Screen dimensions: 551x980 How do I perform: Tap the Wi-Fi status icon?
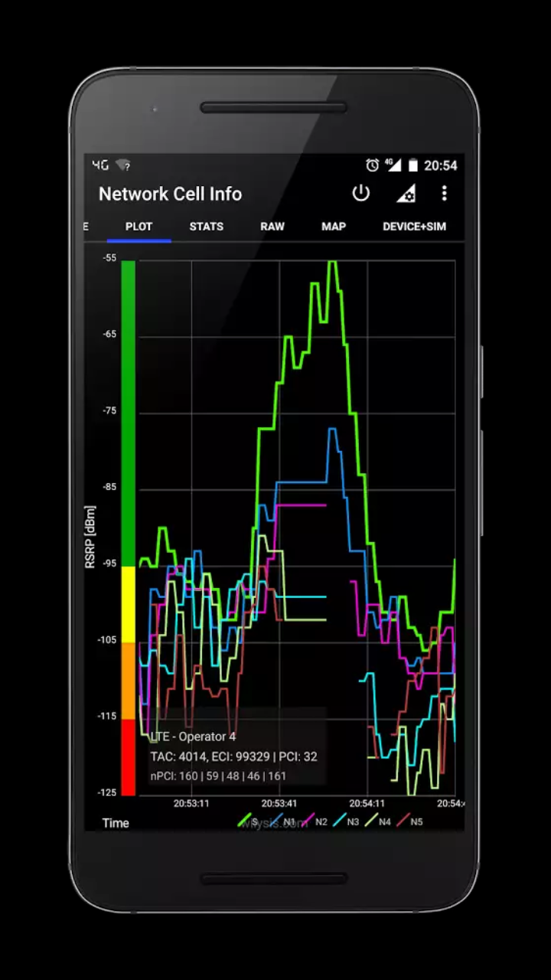coord(122,165)
